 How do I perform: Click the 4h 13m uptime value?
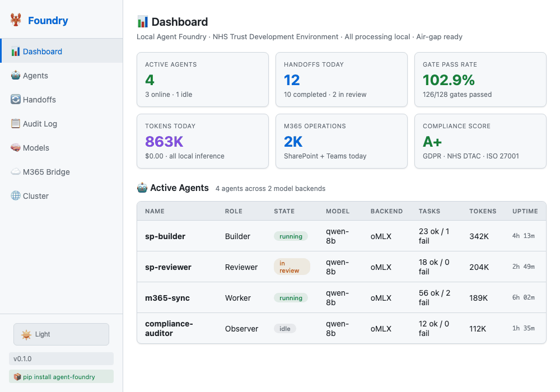(523, 236)
